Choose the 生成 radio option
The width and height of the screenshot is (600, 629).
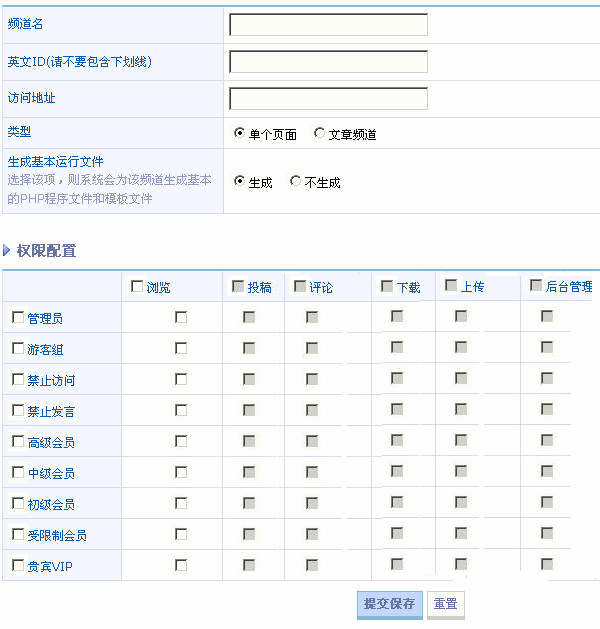coord(240,182)
